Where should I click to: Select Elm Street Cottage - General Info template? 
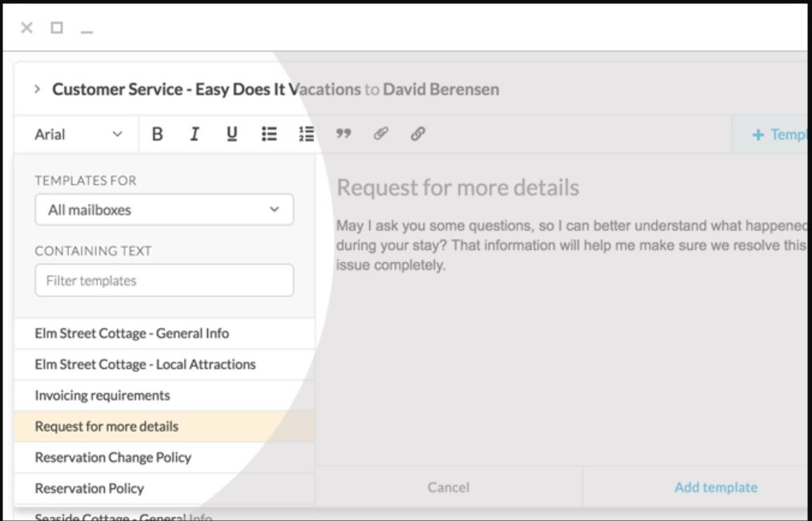165,333
